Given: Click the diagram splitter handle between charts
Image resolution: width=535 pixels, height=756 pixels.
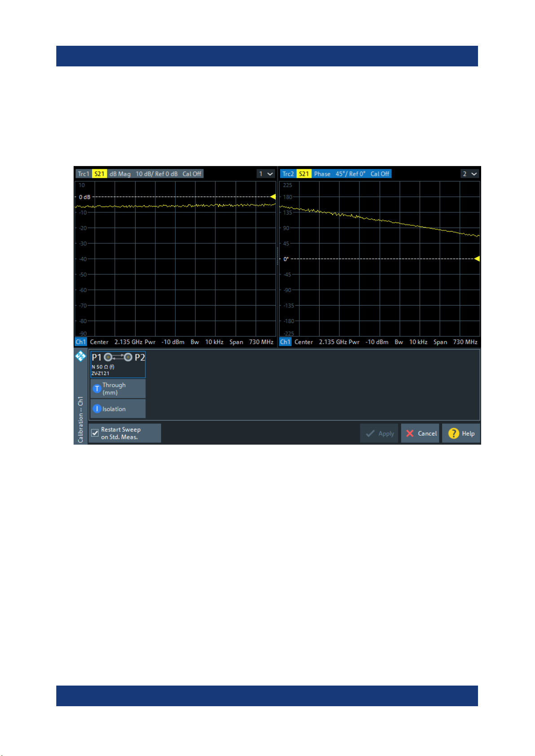Looking at the screenshot, I should 277,256.
